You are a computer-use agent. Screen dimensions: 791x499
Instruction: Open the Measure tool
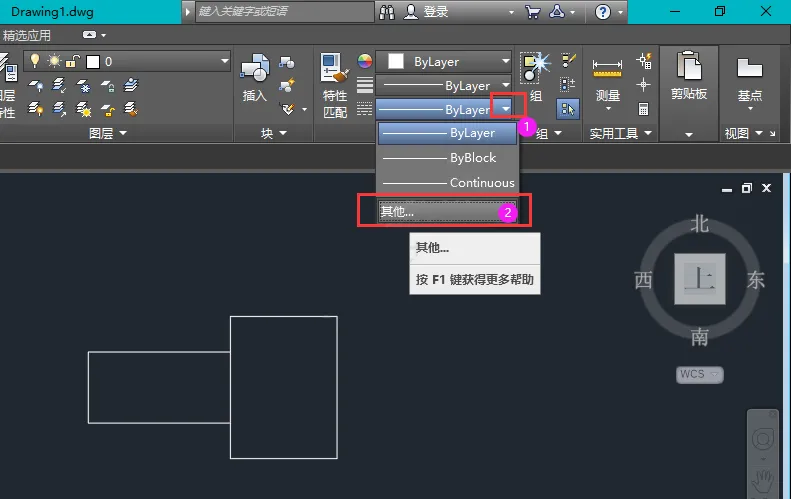tap(607, 69)
